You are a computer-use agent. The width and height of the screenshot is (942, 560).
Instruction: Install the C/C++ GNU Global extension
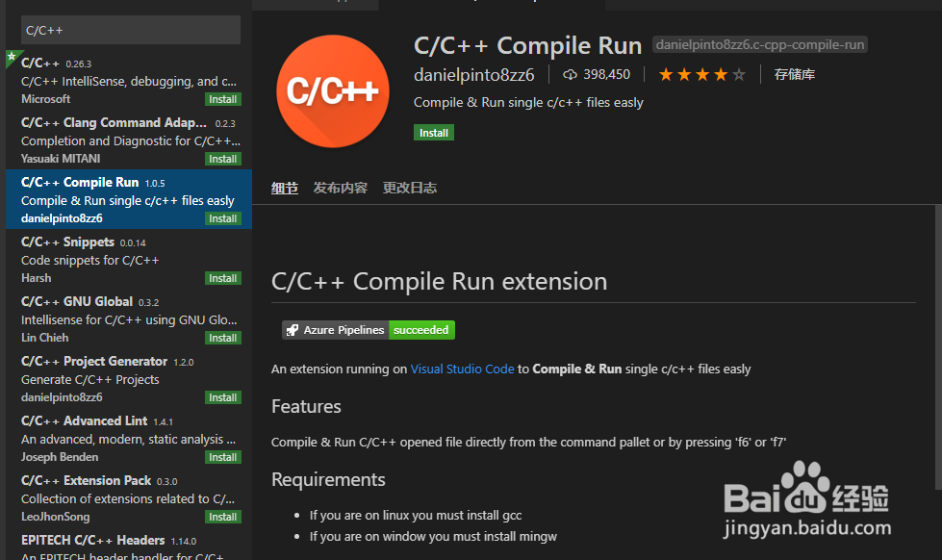[223, 338]
